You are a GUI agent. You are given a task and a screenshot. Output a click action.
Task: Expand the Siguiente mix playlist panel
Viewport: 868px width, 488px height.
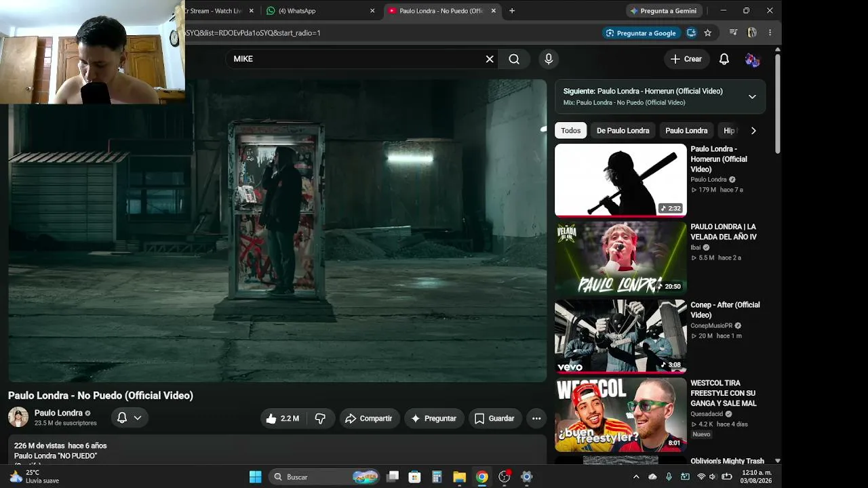752,97
